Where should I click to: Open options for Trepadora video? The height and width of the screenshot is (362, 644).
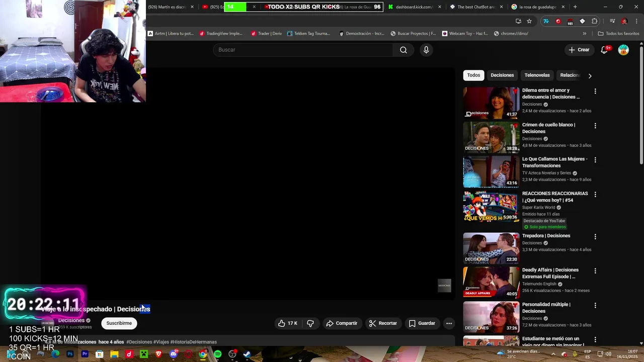click(x=595, y=237)
